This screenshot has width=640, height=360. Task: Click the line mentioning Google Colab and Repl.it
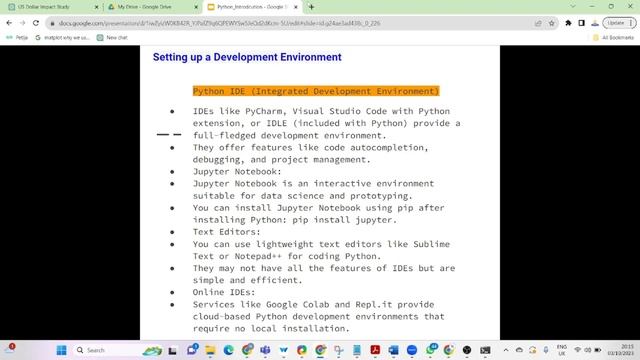point(313,304)
